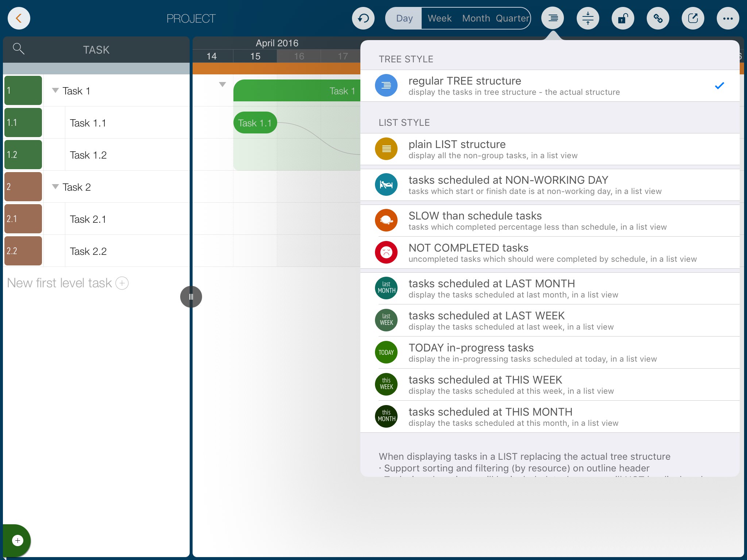
Task: Switch timeline scale to Week
Action: [440, 18]
